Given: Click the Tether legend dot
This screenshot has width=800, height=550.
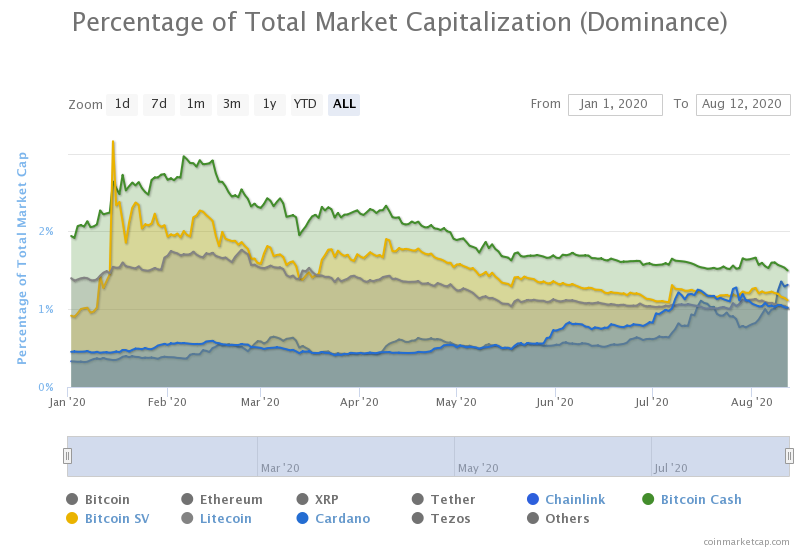Looking at the screenshot, I should click(x=418, y=499).
